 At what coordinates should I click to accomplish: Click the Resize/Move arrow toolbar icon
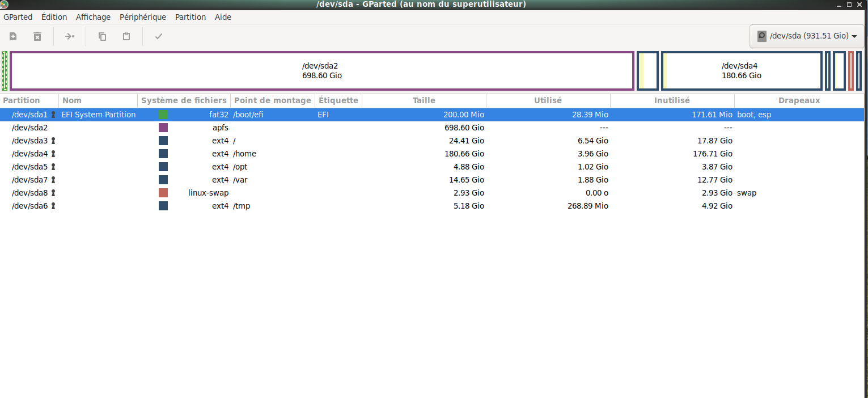[x=70, y=36]
